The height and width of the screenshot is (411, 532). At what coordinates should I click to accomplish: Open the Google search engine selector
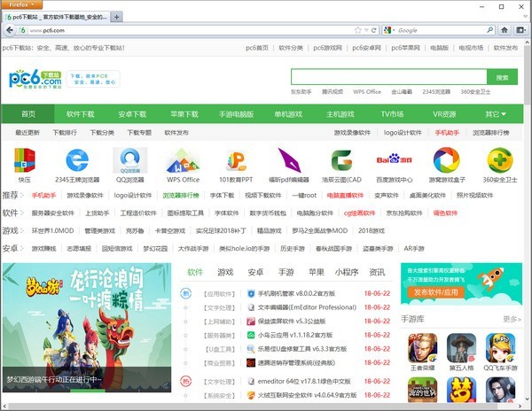coord(389,30)
